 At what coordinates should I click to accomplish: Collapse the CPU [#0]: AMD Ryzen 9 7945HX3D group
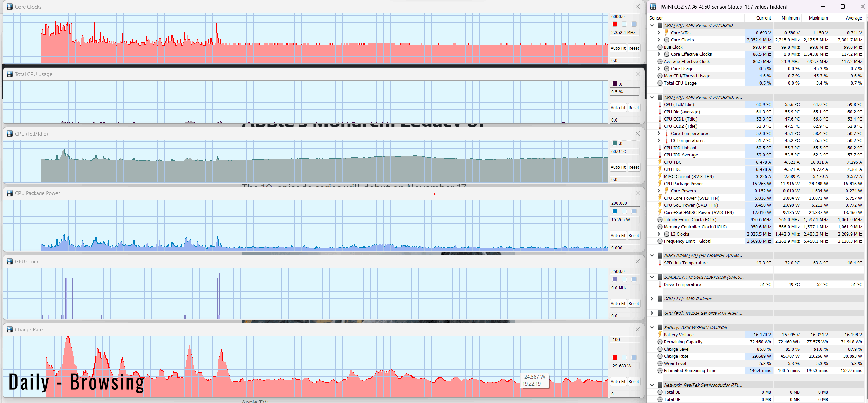[x=652, y=26]
